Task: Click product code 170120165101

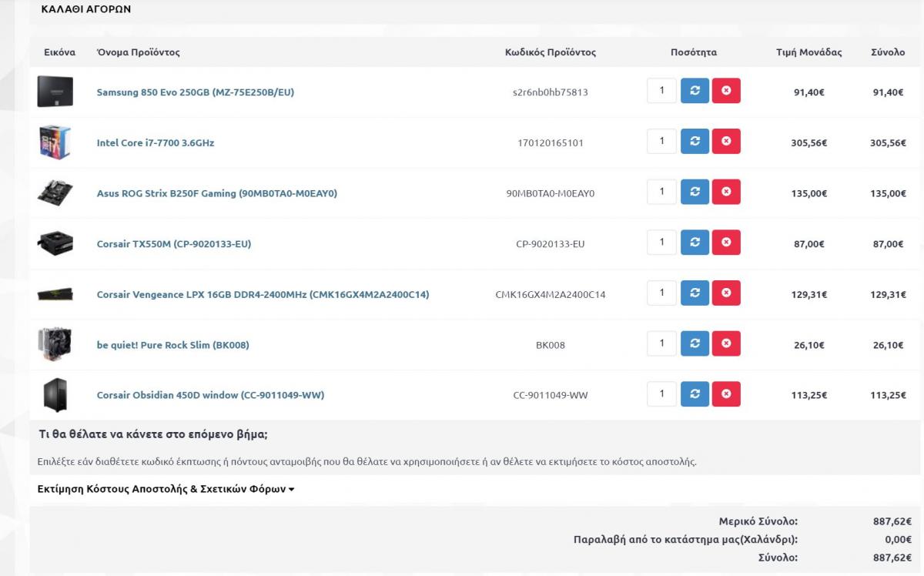Action: click(551, 143)
